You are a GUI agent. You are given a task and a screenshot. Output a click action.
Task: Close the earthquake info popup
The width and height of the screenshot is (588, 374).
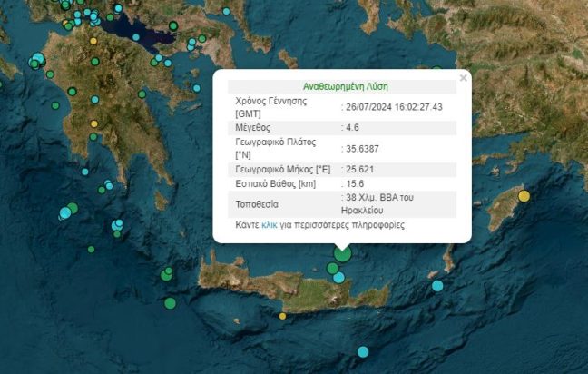464,78
